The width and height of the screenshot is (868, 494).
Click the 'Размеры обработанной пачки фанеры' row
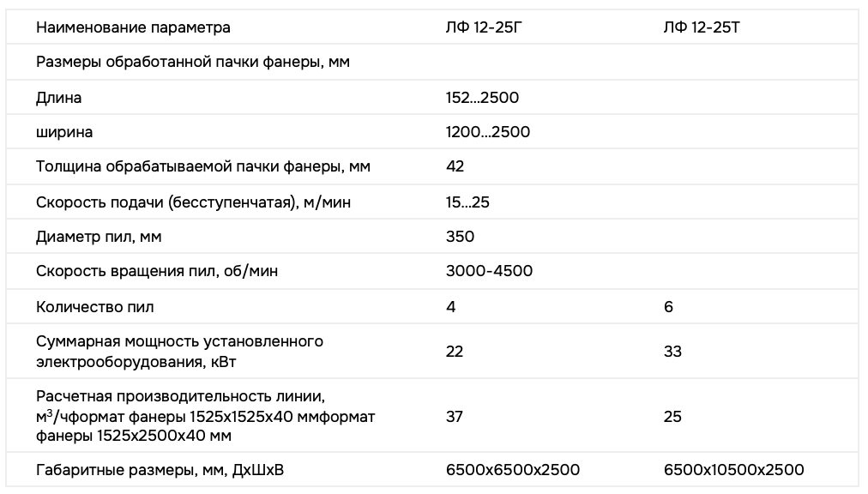point(432,62)
